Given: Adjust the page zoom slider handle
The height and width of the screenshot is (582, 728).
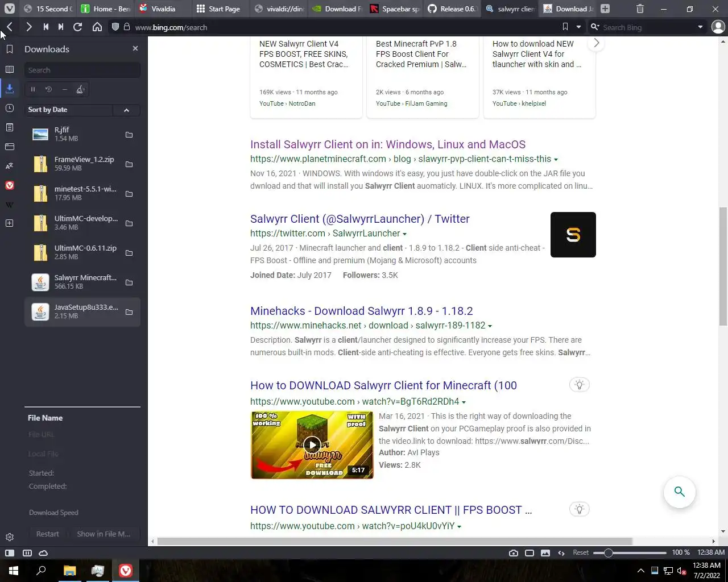Looking at the screenshot, I should pyautogui.click(x=608, y=553).
